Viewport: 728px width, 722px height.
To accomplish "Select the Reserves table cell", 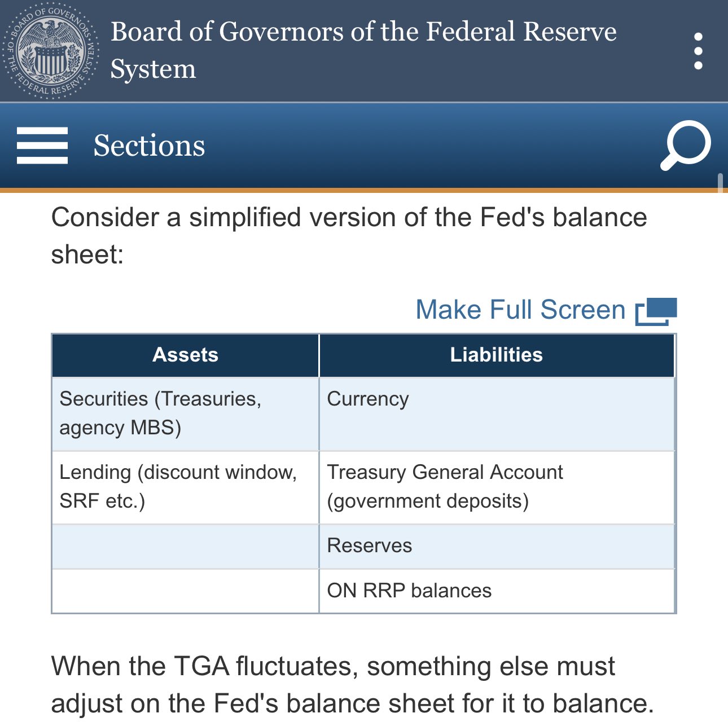I will [x=497, y=546].
